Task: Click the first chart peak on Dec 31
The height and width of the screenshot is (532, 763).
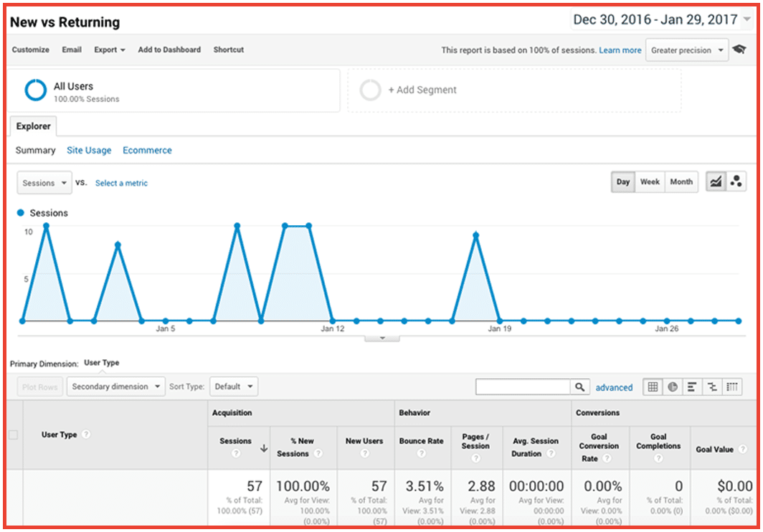Action: [46, 226]
